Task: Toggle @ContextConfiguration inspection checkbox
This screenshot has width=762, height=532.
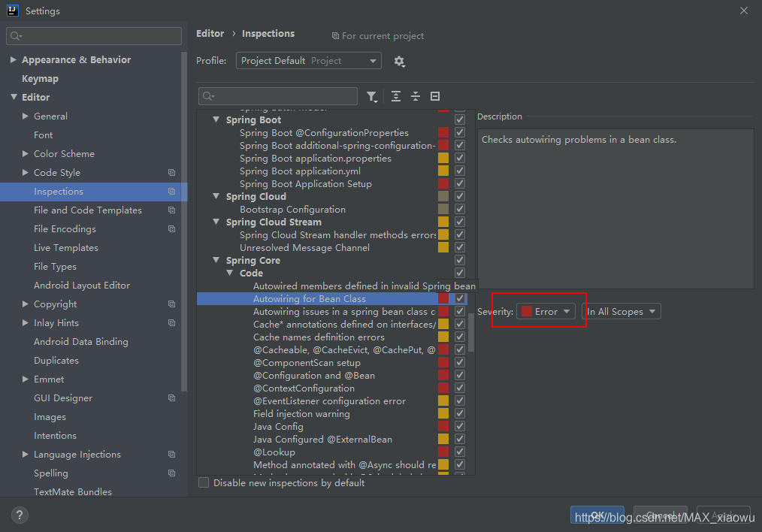Action: click(x=460, y=388)
